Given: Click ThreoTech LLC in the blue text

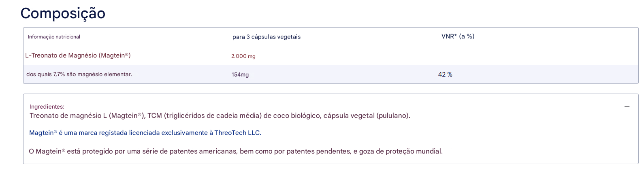Looking at the screenshot, I should pyautogui.click(x=237, y=133).
